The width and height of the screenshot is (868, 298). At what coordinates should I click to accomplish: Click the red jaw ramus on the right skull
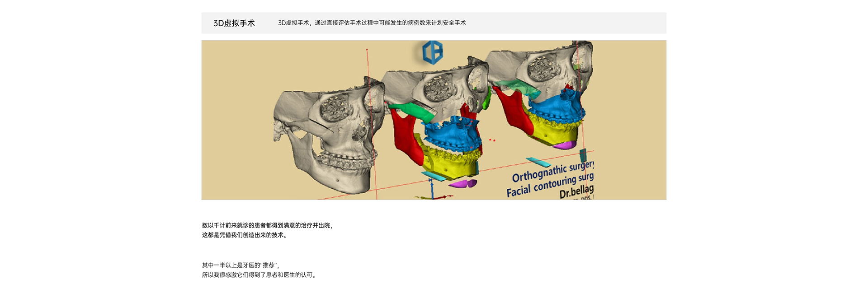tap(513, 113)
